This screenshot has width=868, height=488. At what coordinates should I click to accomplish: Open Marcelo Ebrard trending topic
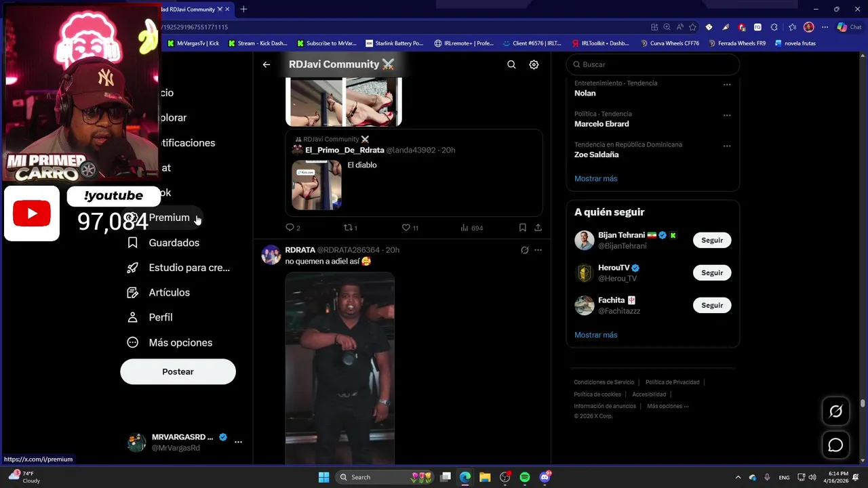click(601, 124)
